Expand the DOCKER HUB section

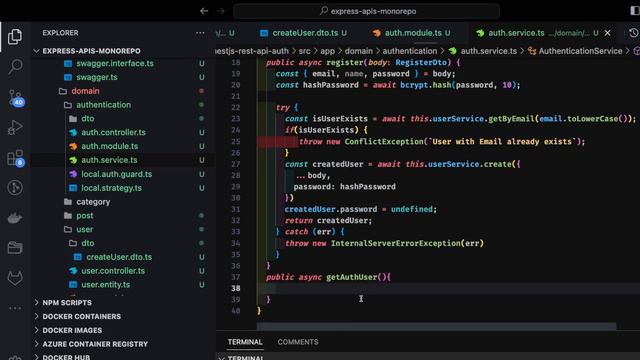coord(66,357)
